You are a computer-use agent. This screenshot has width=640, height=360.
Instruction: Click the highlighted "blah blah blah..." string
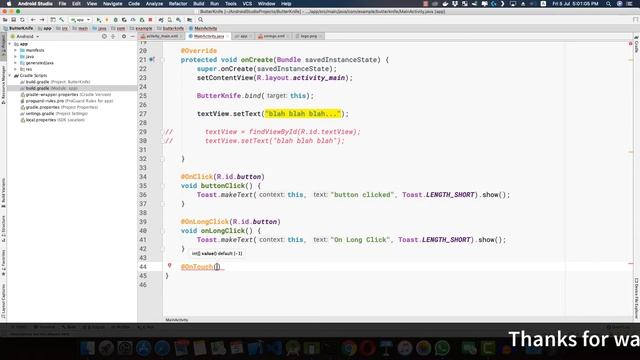coord(303,113)
